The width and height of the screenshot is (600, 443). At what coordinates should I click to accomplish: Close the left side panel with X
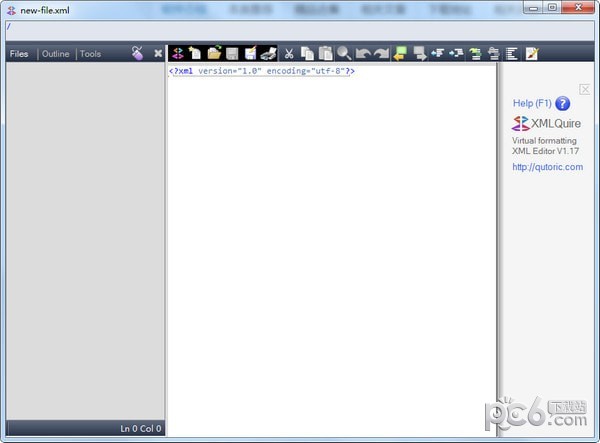pyautogui.click(x=158, y=53)
